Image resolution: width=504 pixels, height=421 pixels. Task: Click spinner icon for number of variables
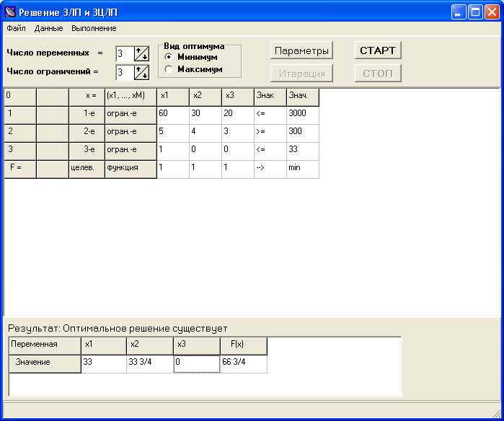[141, 53]
